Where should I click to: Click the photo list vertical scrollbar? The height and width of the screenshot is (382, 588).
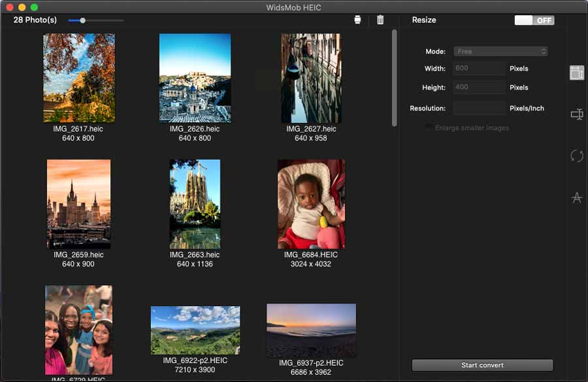[394, 78]
